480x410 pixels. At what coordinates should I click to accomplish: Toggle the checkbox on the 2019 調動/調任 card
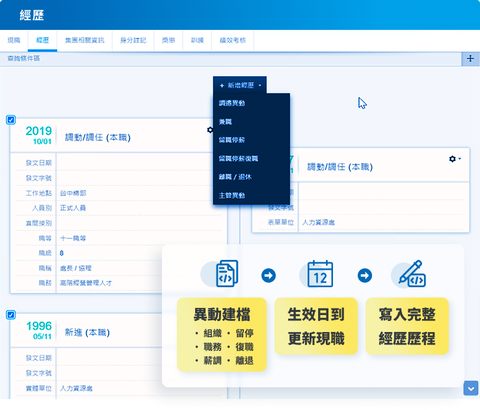coord(11,120)
